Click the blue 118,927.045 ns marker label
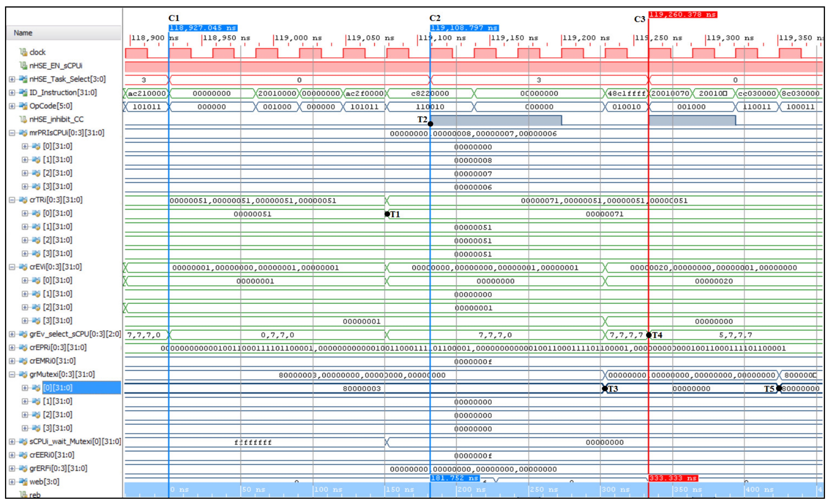The image size is (830, 504). pos(203,28)
